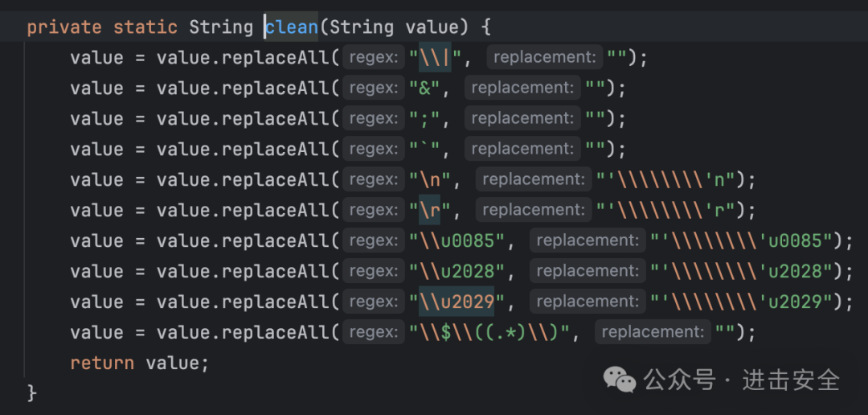Click the watermark text 进击安全
The width and height of the screenshot is (868, 415).
pos(791,379)
